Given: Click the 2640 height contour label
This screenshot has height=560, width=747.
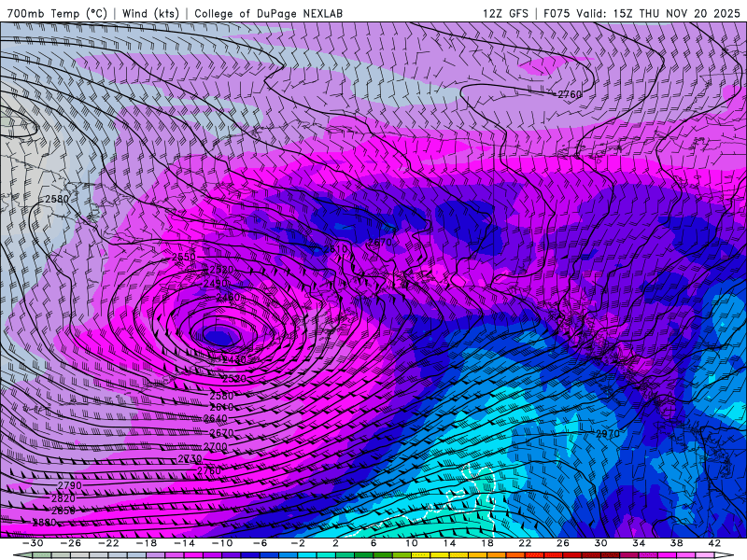Looking at the screenshot, I should [216, 418].
